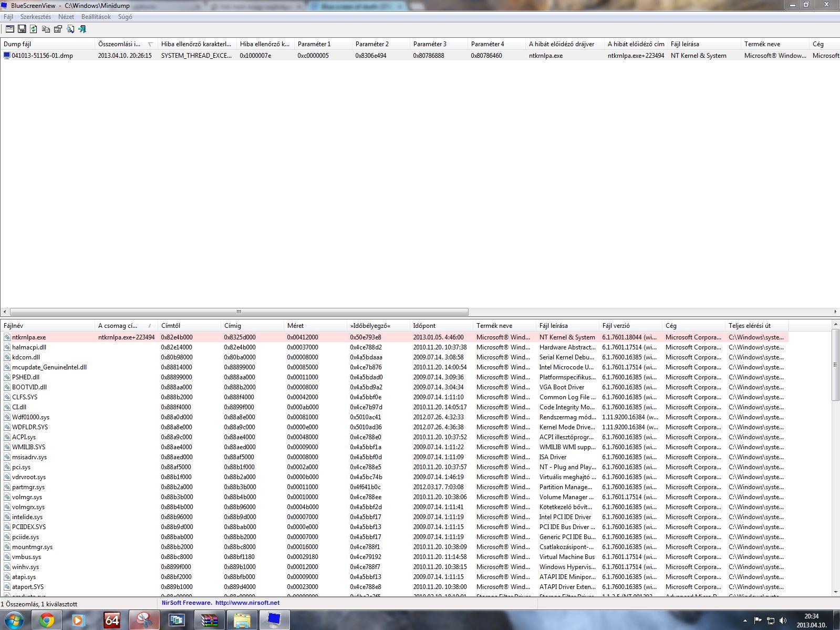Click the Find (magnifier) toolbar icon

pos(70,29)
